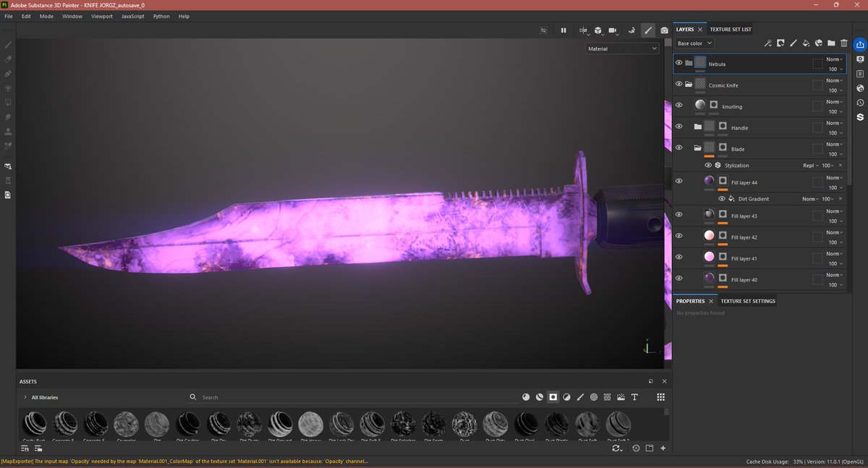Switch assets to grid view icon
This screenshot has width=868, height=468.
point(660,397)
